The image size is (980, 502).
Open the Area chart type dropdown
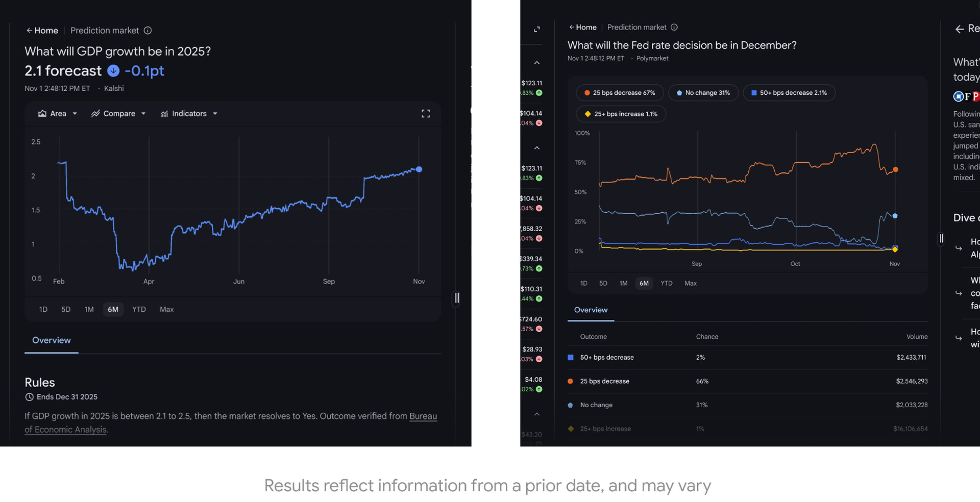(x=57, y=113)
